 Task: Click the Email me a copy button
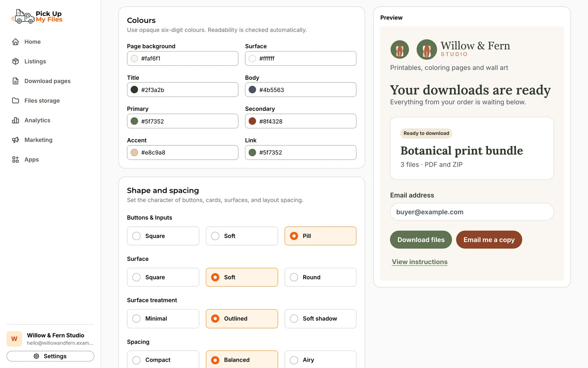(x=489, y=240)
